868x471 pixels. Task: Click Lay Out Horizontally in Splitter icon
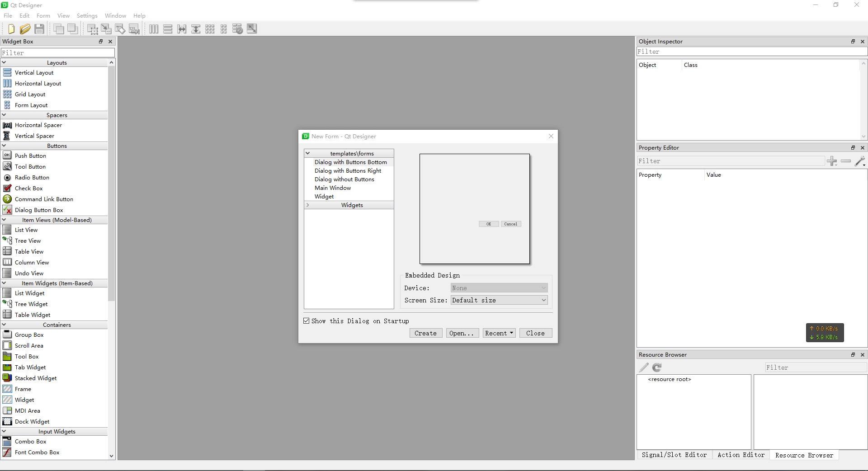coord(182,29)
